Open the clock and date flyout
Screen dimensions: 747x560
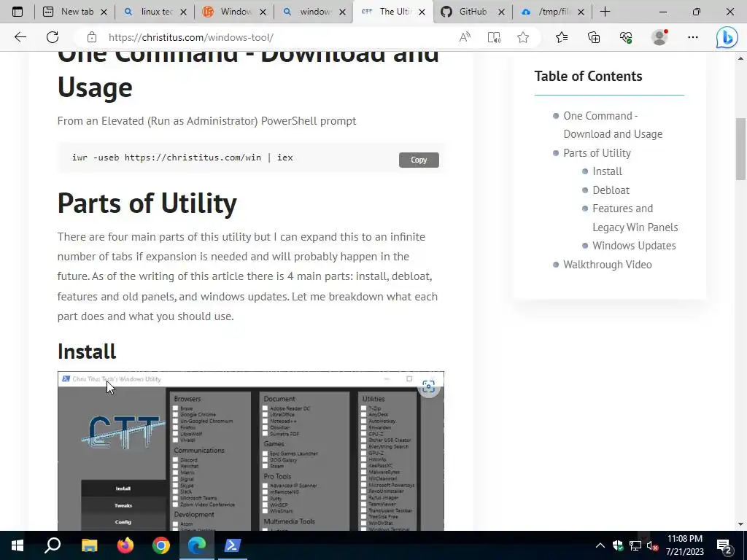[x=684, y=545]
